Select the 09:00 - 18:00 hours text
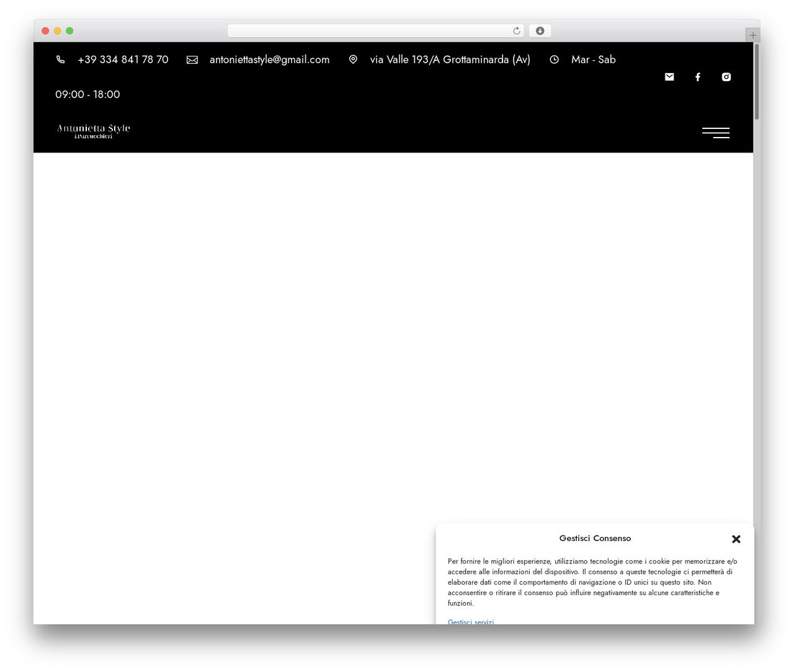Image resolution: width=794 pixels, height=672 pixels. click(87, 94)
